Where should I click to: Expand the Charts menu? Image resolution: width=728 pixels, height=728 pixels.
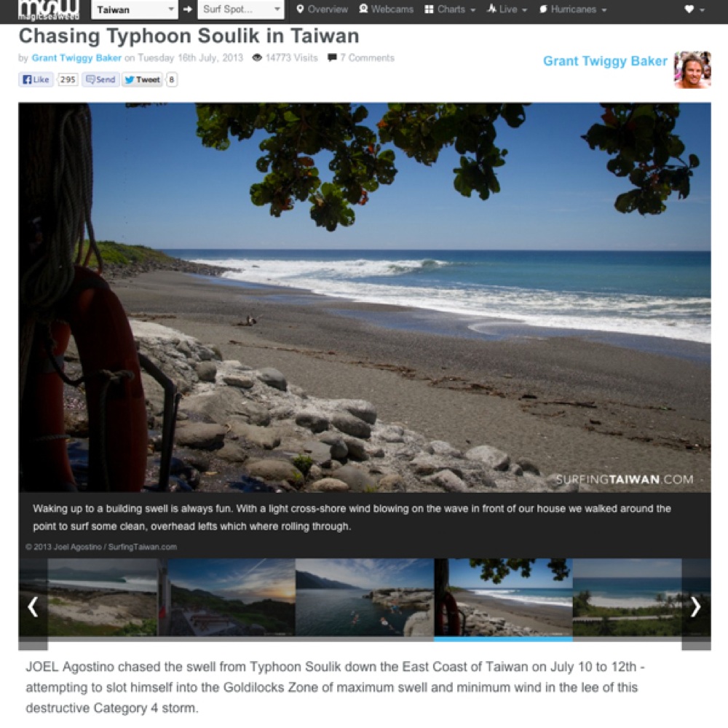[x=450, y=9]
